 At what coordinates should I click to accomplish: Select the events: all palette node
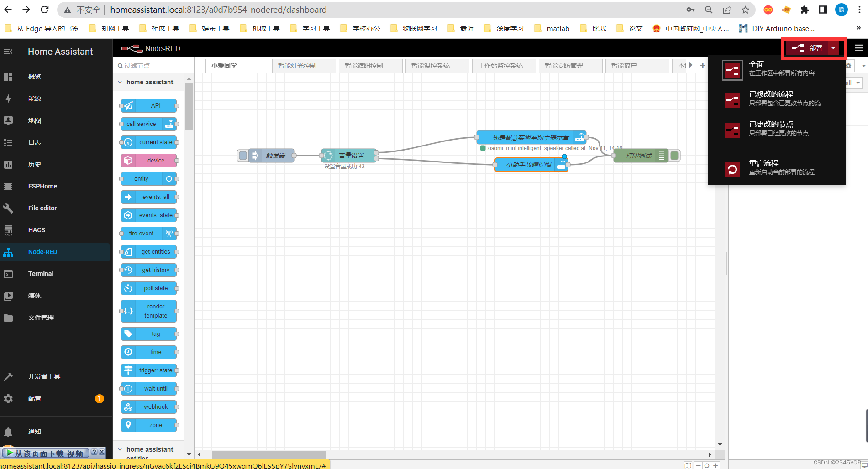tap(149, 197)
